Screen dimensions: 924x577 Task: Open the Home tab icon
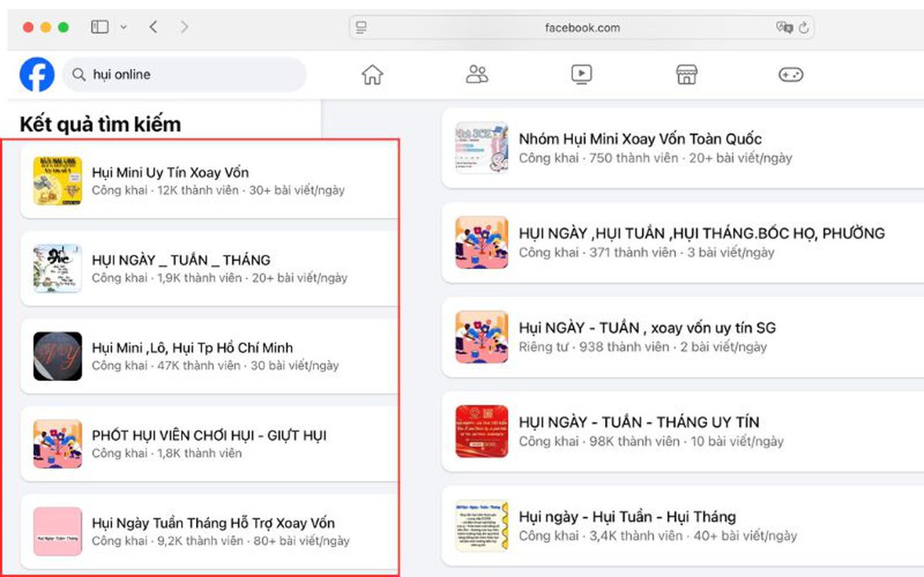[372, 75]
